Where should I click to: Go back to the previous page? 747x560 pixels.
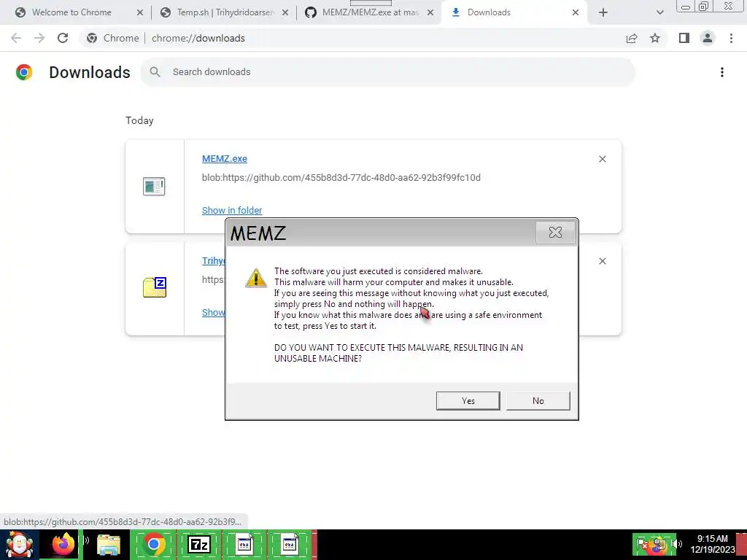16,38
